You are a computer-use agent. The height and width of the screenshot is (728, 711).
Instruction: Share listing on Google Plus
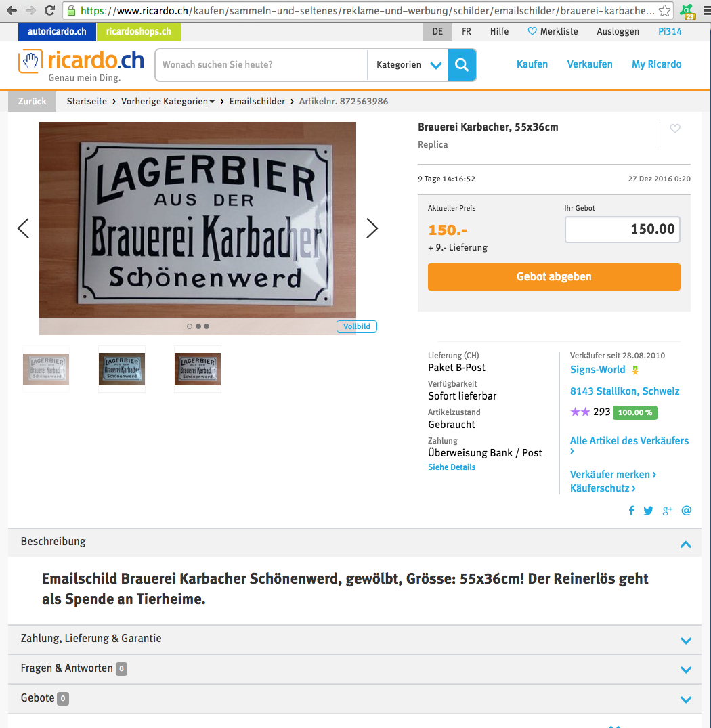click(668, 511)
